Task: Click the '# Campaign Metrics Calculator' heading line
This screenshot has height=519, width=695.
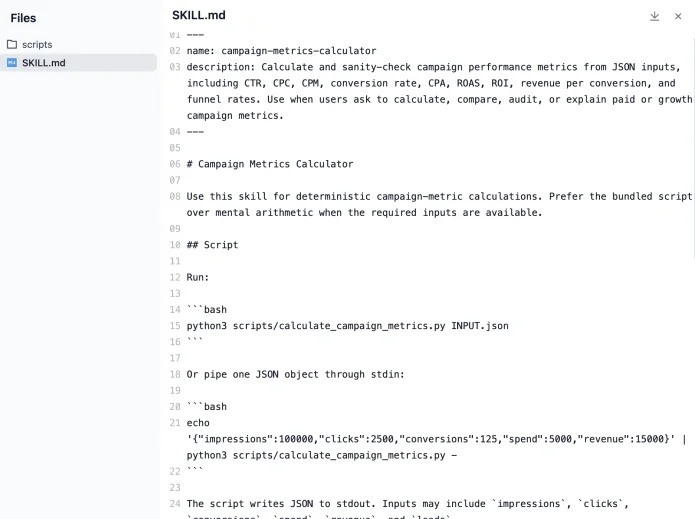Action: click(x=270, y=164)
